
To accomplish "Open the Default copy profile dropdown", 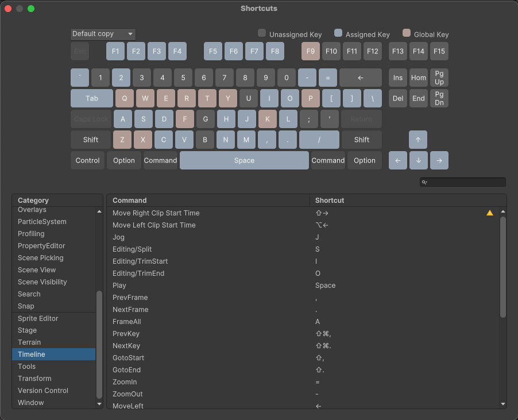I will click(102, 34).
